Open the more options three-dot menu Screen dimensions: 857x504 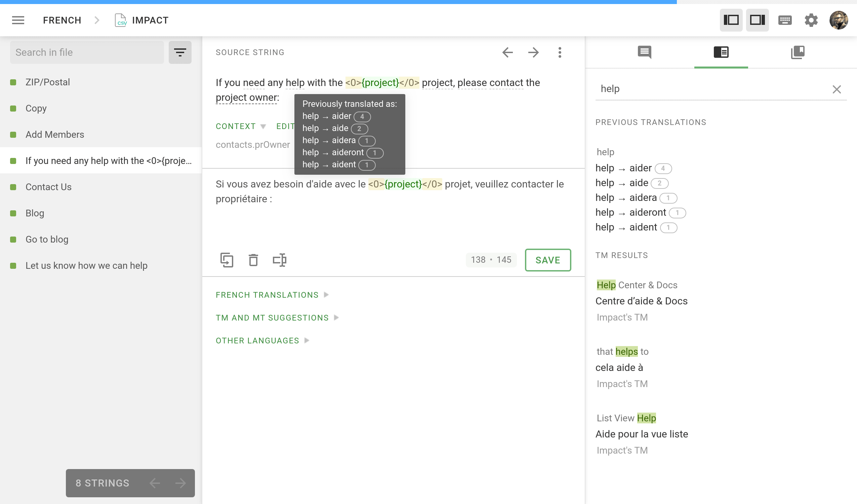coord(560,53)
